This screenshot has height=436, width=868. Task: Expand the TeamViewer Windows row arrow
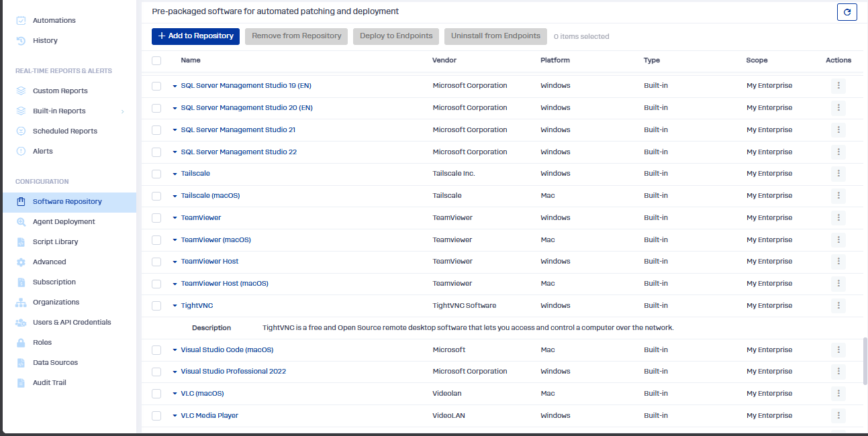175,218
